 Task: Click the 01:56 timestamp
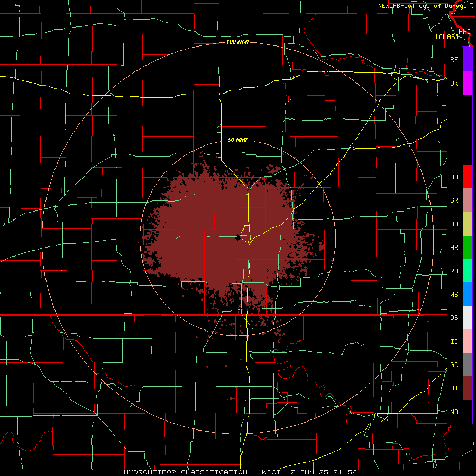345,472
